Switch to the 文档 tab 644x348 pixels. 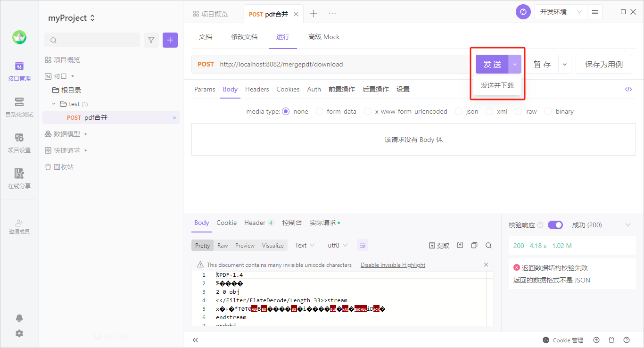coord(206,37)
